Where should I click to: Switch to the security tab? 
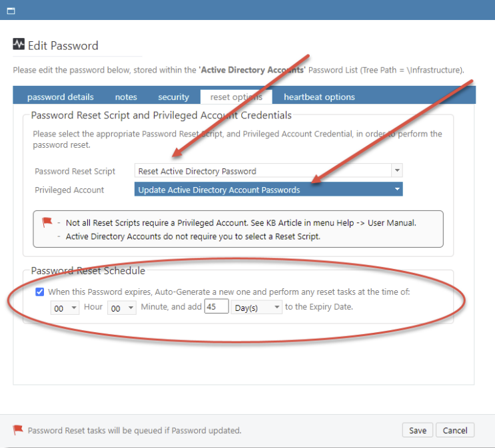point(173,97)
